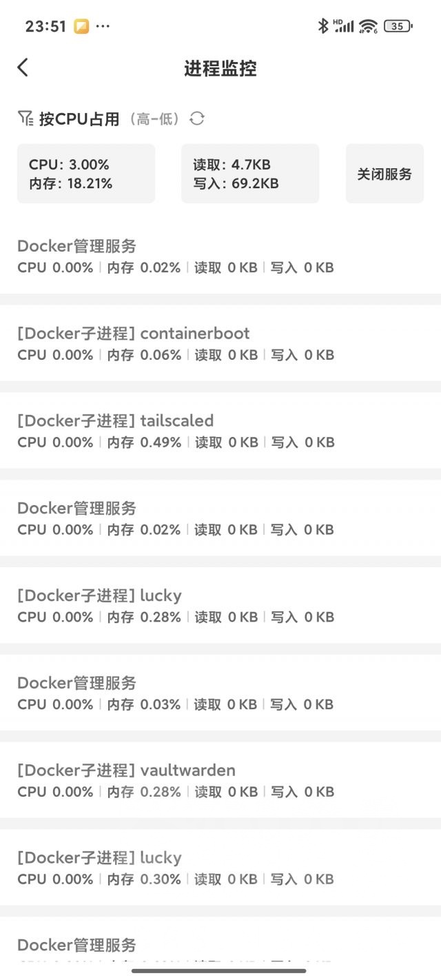The image size is (441, 980).
Task: Open the filter icon beside 按CPU占用
Action: click(x=24, y=118)
